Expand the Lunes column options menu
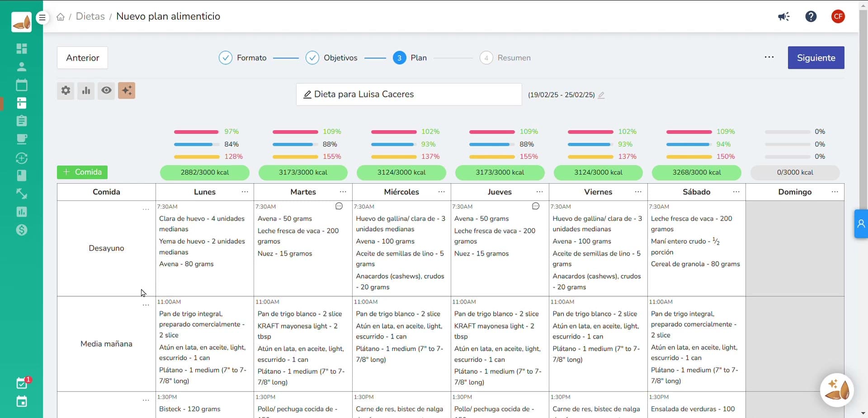868x418 pixels. click(245, 192)
